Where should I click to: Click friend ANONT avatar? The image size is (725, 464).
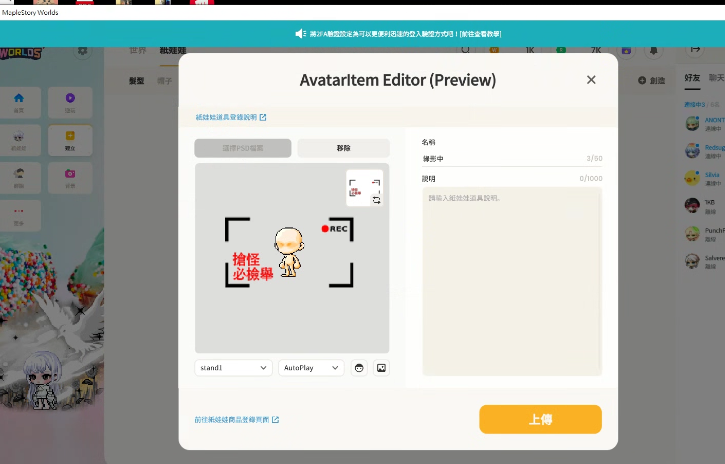point(692,124)
